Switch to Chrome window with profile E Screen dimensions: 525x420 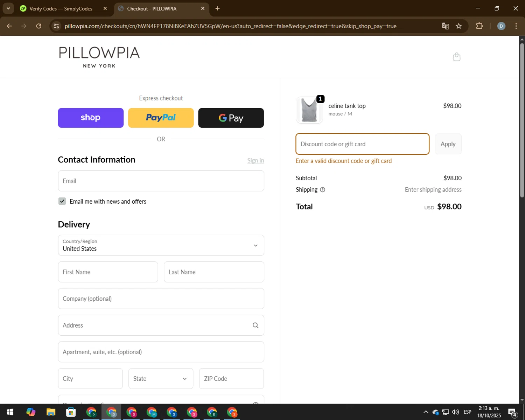(212, 412)
